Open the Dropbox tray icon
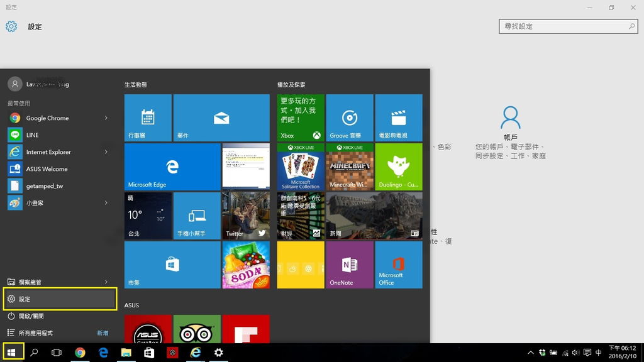 coord(542,353)
